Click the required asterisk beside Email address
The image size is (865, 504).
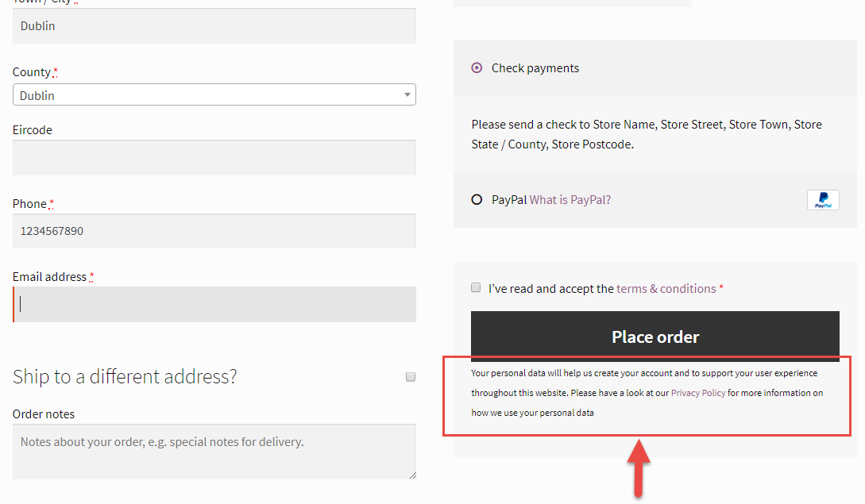(91, 274)
